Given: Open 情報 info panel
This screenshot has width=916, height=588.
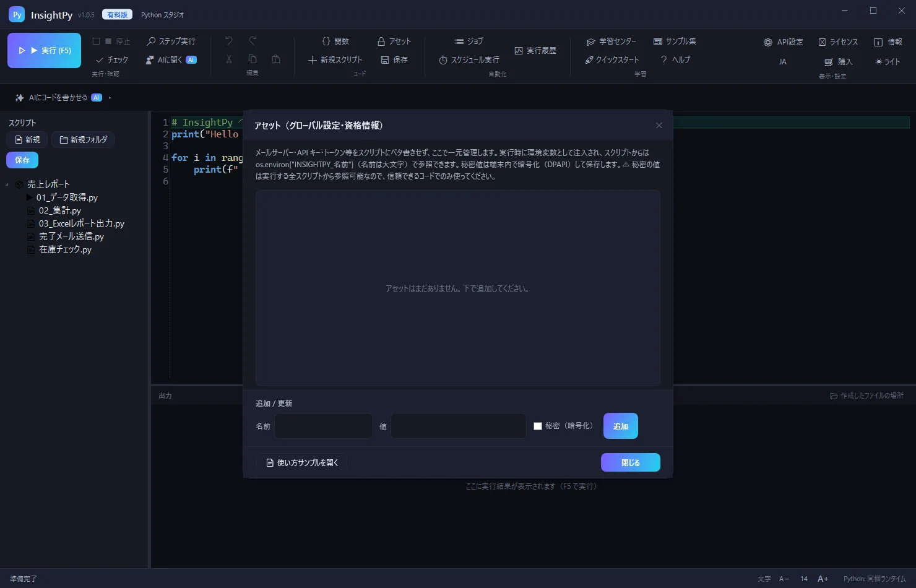Looking at the screenshot, I should tap(888, 42).
